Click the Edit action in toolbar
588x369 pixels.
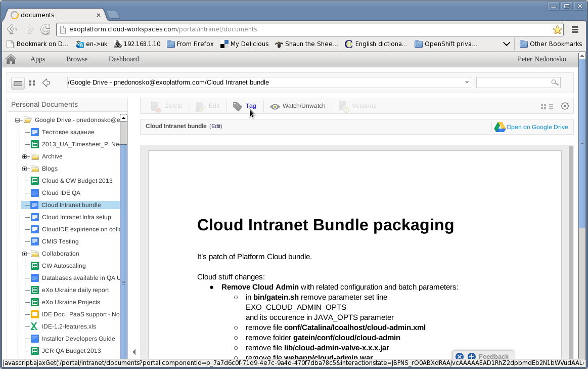(207, 106)
